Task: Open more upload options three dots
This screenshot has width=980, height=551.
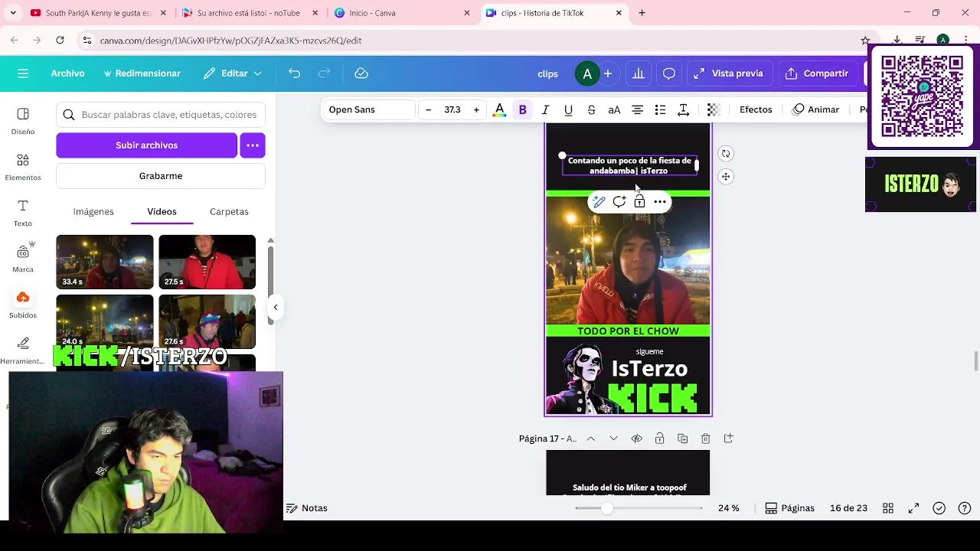Action: click(253, 145)
